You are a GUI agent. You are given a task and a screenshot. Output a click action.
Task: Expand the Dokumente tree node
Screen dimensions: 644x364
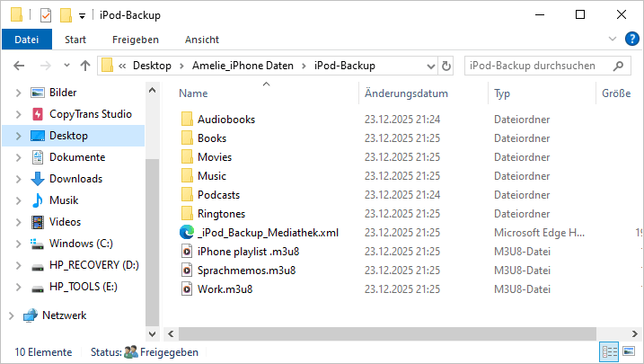point(18,157)
